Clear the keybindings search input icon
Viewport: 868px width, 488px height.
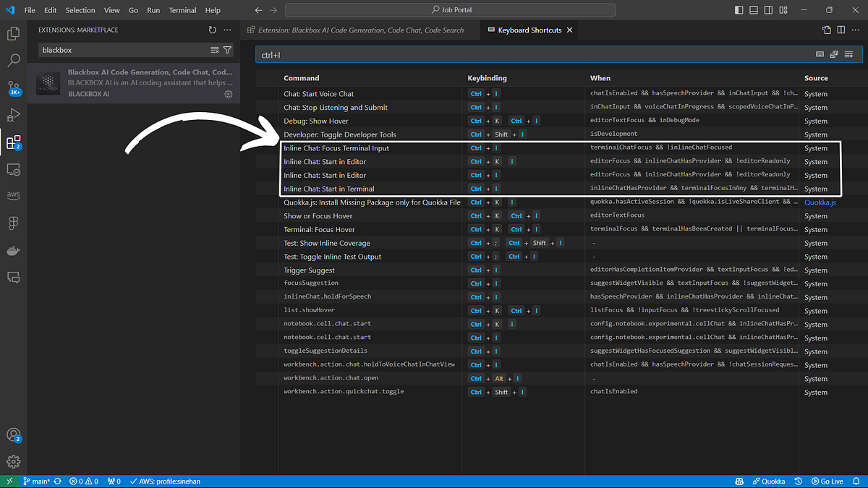[x=849, y=54]
